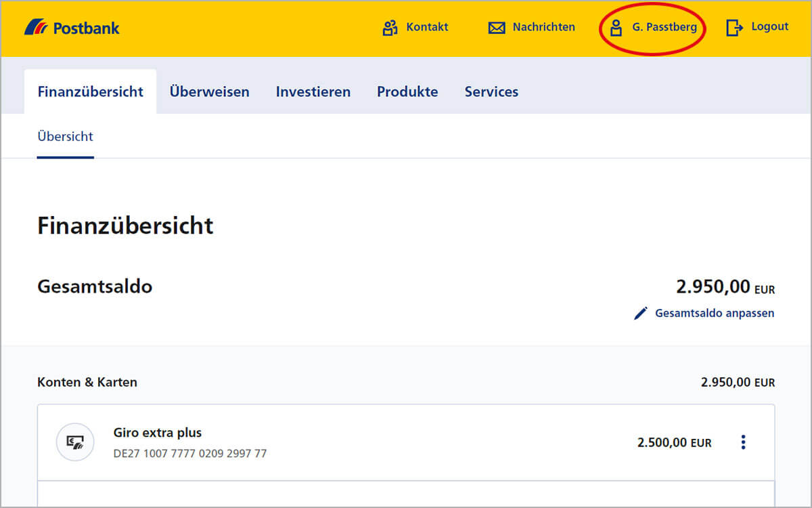Click the Kontakt people icon
This screenshot has height=508, width=812.
(x=390, y=28)
